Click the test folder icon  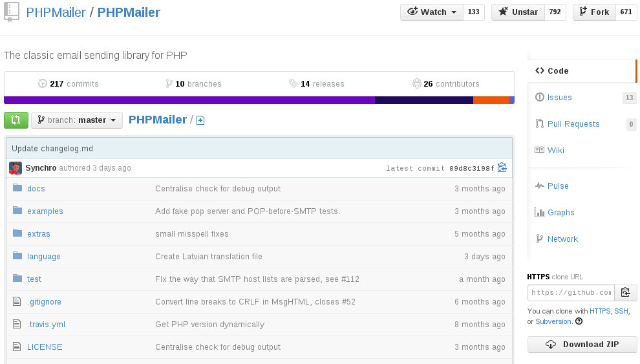[17, 278]
